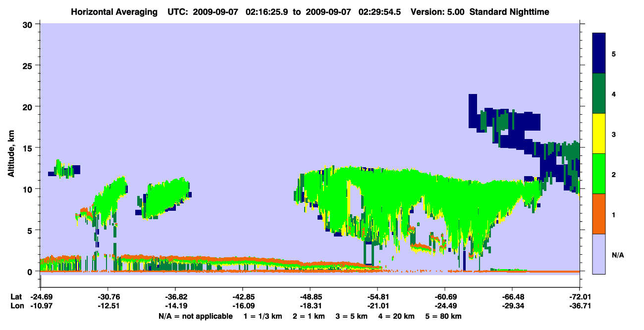This screenshot has height=330, width=644.
Task: Click the latitude value -30.76
Action: click(x=108, y=297)
